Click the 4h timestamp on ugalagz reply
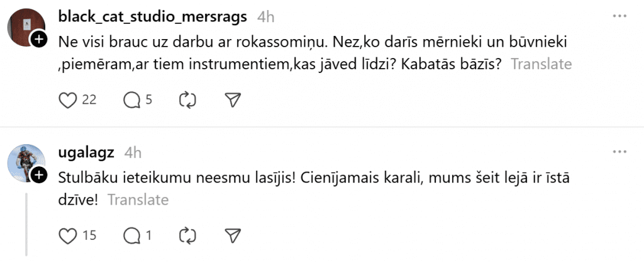Image resolution: width=644 pixels, height=262 pixels. click(133, 152)
